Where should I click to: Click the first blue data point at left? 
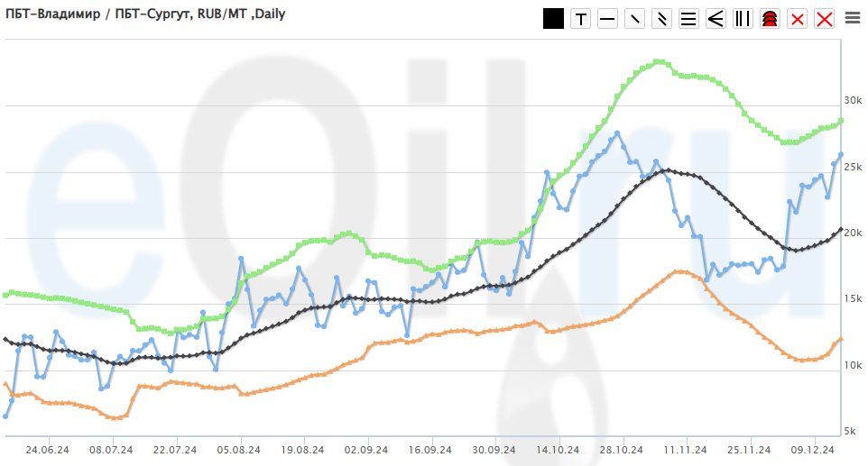pos(6,416)
